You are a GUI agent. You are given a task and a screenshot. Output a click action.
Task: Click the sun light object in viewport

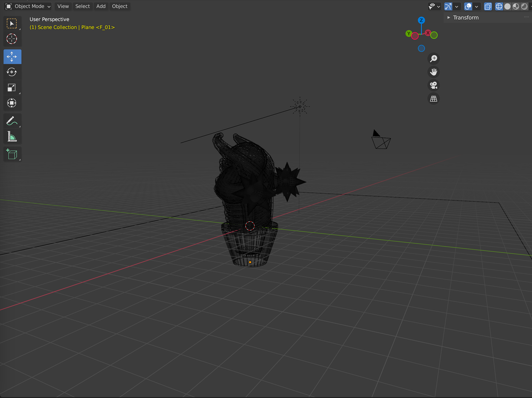[x=300, y=107]
